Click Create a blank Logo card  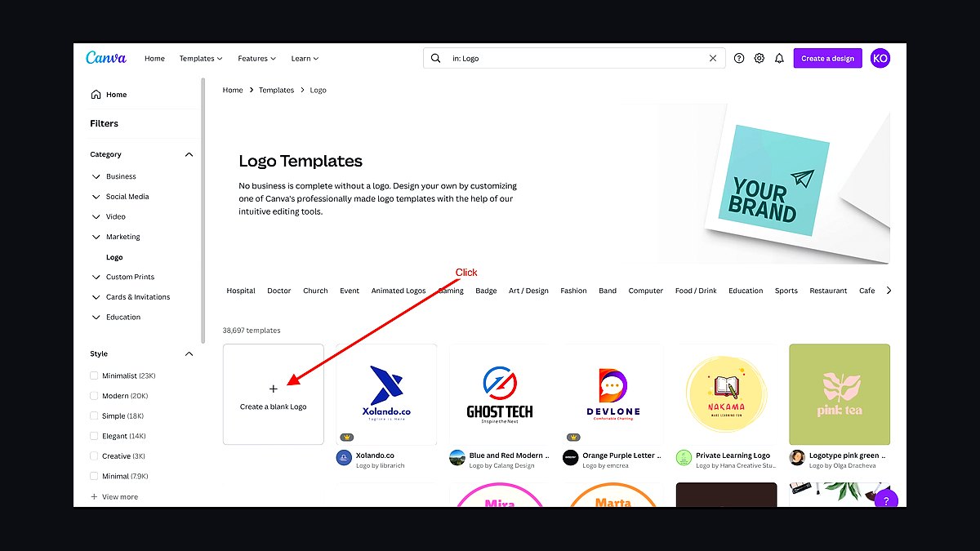coord(274,394)
